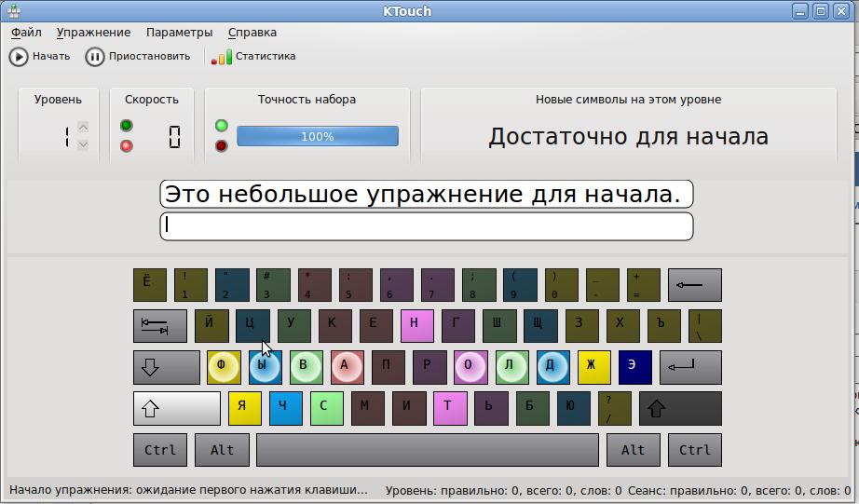This screenshot has width=859, height=504.
Task: Click the right Alt key
Action: click(x=633, y=450)
